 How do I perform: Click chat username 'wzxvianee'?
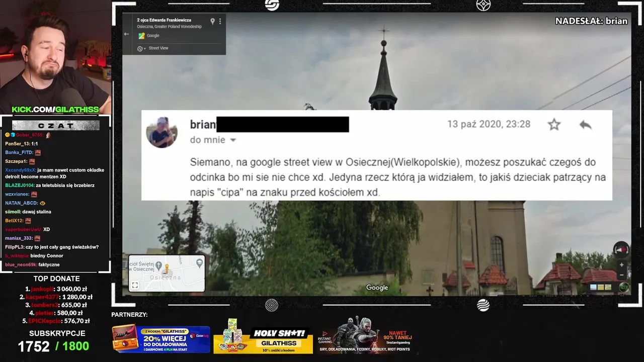click(x=17, y=194)
